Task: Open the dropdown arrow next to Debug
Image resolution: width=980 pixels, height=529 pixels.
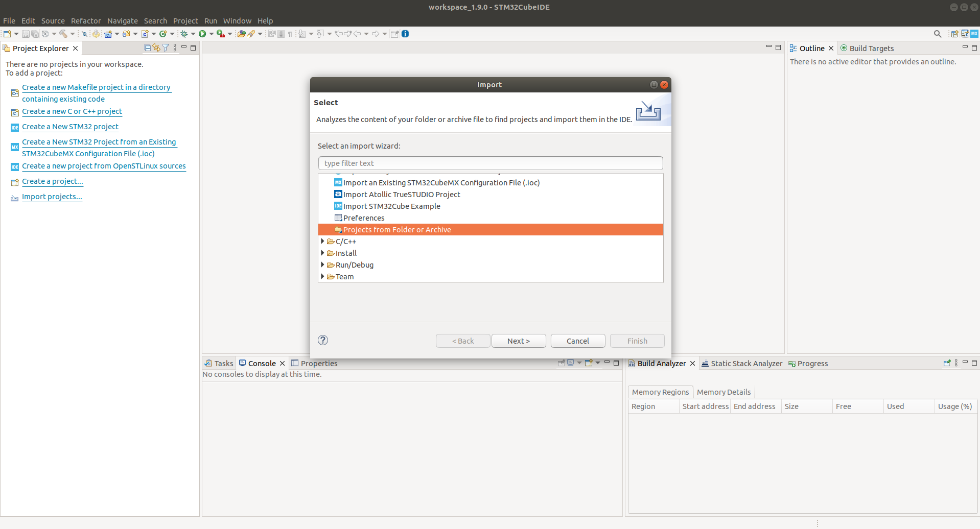Action: click(193, 34)
